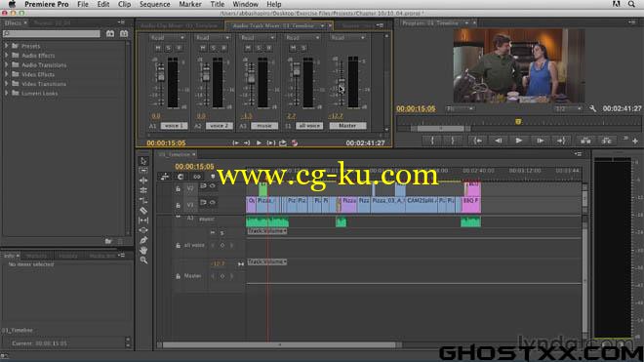Image resolution: width=644 pixels, height=362 pixels.
Task: Expand the Audio Transitions folder
Action: coord(6,64)
